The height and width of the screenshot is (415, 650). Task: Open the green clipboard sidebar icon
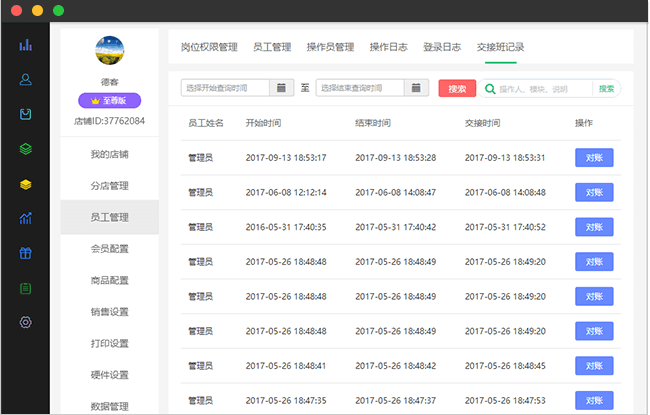tap(26, 288)
